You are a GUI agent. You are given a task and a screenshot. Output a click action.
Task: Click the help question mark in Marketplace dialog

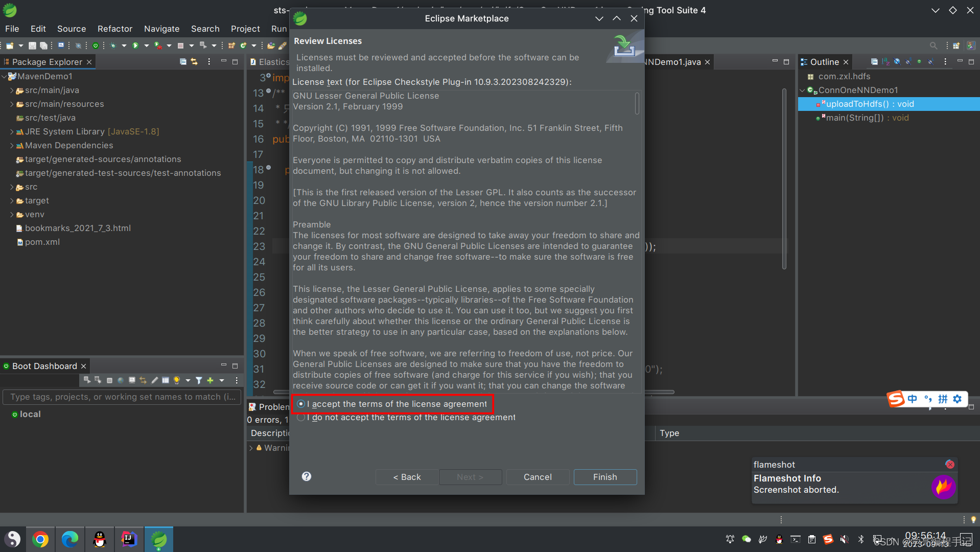click(x=307, y=476)
